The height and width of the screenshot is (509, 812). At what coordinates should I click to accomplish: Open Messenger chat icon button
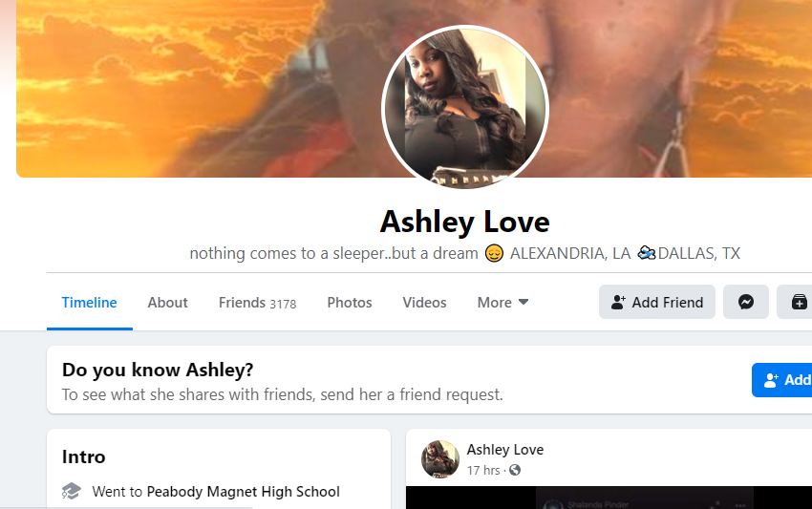746,302
